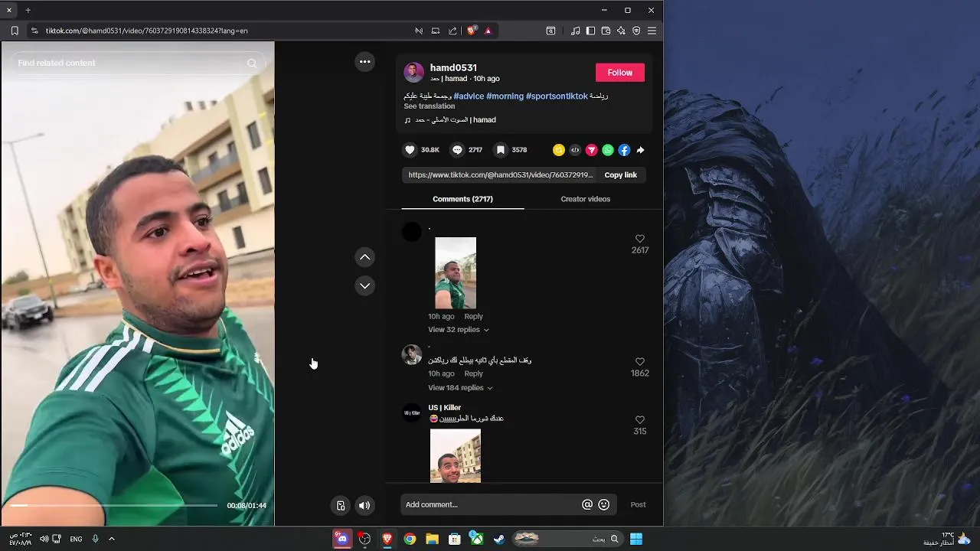The height and width of the screenshot is (551, 980).
Task: Like the top comment showing 2617 likes
Action: pos(640,239)
